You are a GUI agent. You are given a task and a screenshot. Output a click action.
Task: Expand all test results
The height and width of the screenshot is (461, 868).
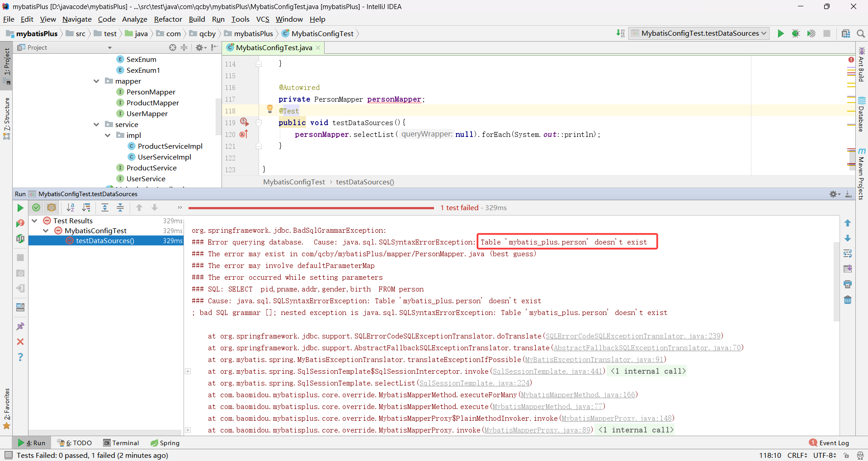click(x=105, y=207)
